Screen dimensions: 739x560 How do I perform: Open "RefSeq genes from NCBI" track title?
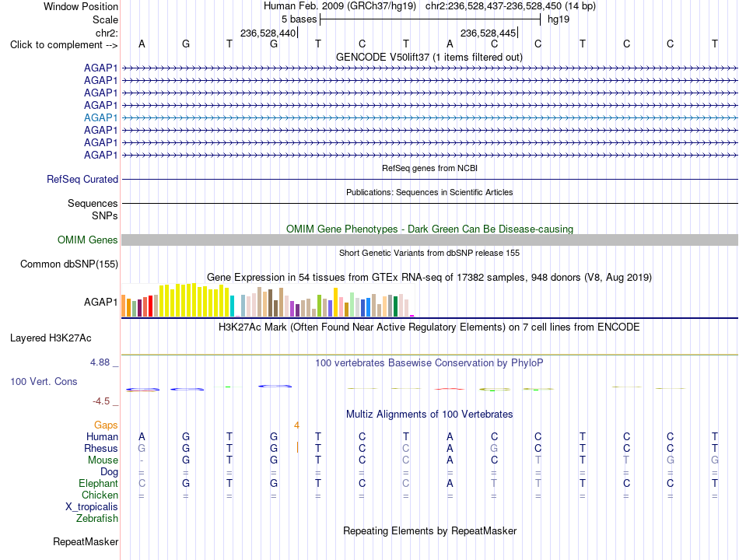point(430,168)
